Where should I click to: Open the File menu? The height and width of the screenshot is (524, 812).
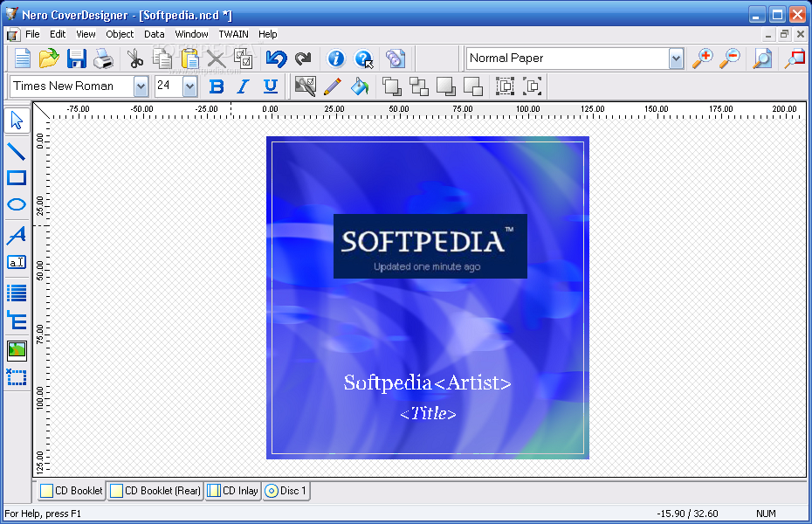(32, 34)
